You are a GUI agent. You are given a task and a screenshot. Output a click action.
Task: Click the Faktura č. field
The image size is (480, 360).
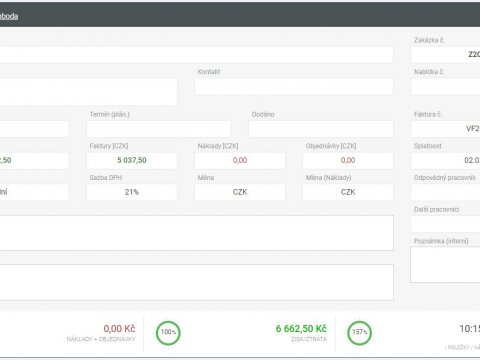pyautogui.click(x=446, y=129)
